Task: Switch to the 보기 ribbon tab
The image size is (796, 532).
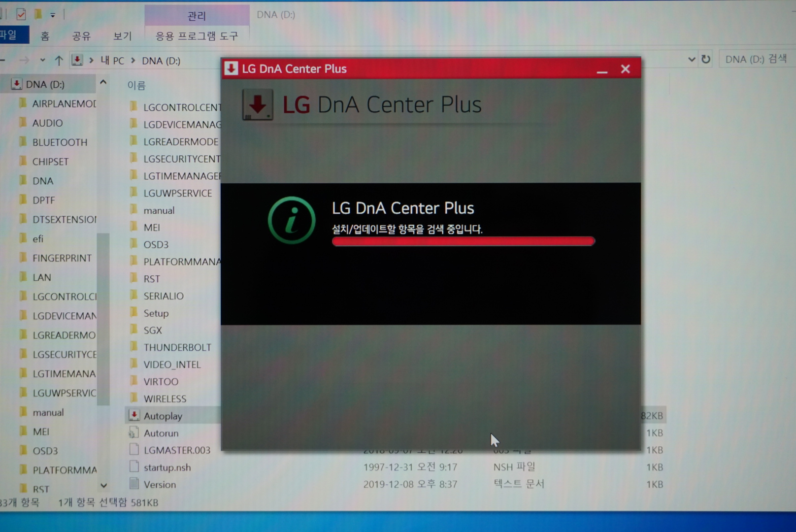Action: [122, 36]
